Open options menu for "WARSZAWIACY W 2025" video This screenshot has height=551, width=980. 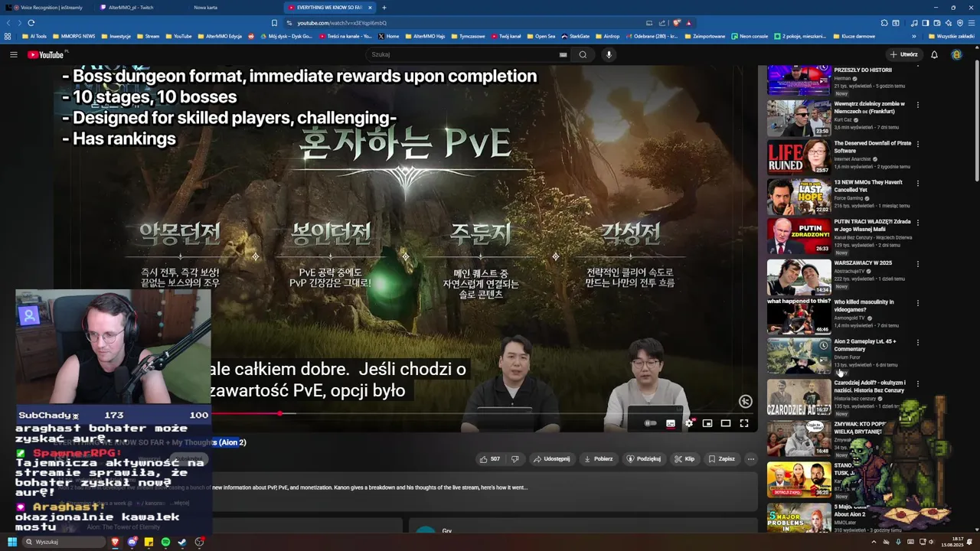tap(917, 263)
